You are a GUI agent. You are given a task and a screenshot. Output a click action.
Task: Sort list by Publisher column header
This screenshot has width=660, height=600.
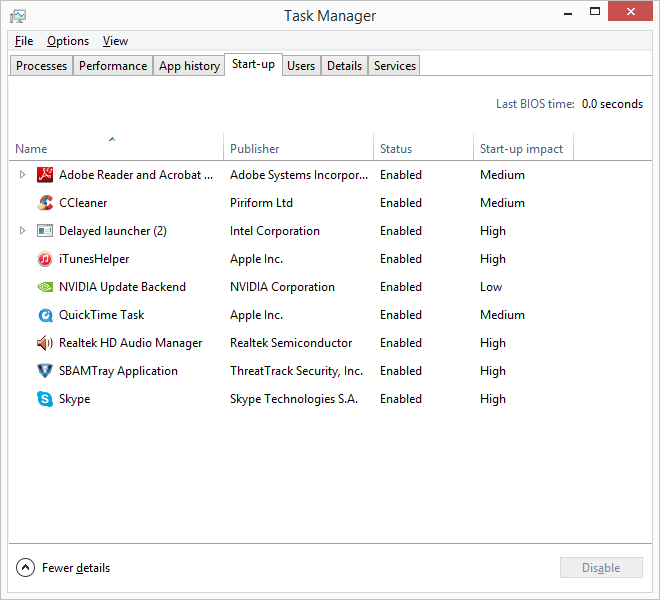pos(255,149)
